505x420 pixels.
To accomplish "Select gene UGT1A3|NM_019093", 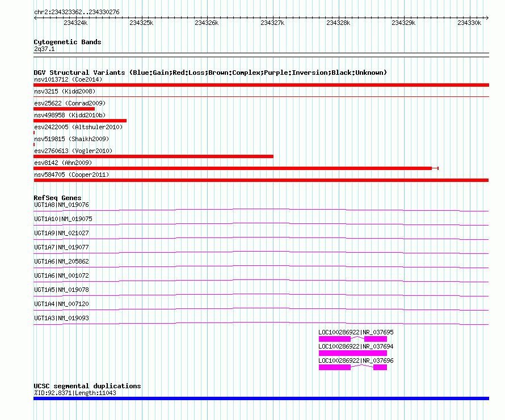I will click(61, 319).
